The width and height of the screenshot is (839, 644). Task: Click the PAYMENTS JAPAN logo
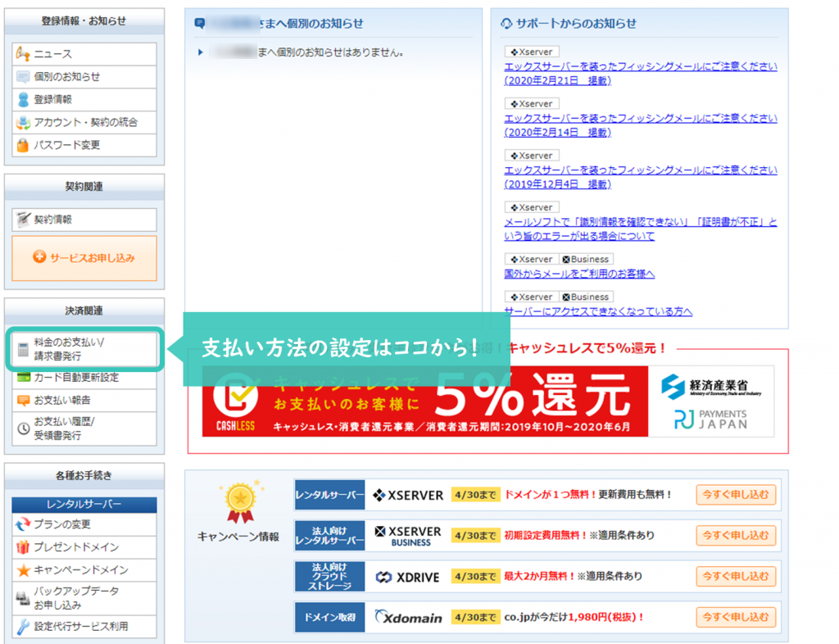(x=711, y=420)
